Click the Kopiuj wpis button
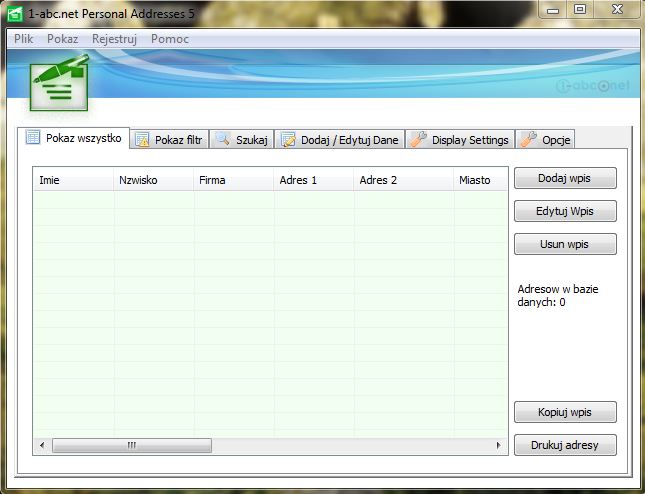The width and height of the screenshot is (645, 494). [x=565, y=412]
